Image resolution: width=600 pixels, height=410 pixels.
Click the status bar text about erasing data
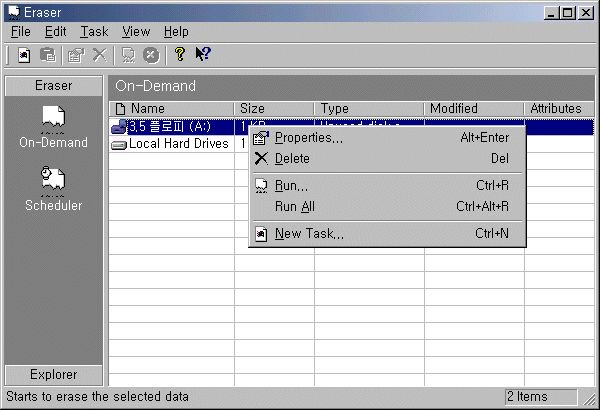coord(98,397)
